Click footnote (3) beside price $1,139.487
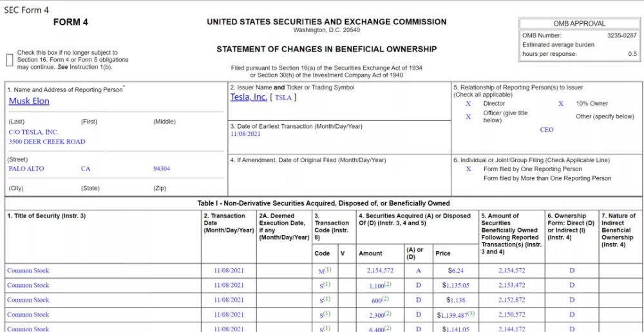Image resolution: width=644 pixels, height=332 pixels. (471, 313)
